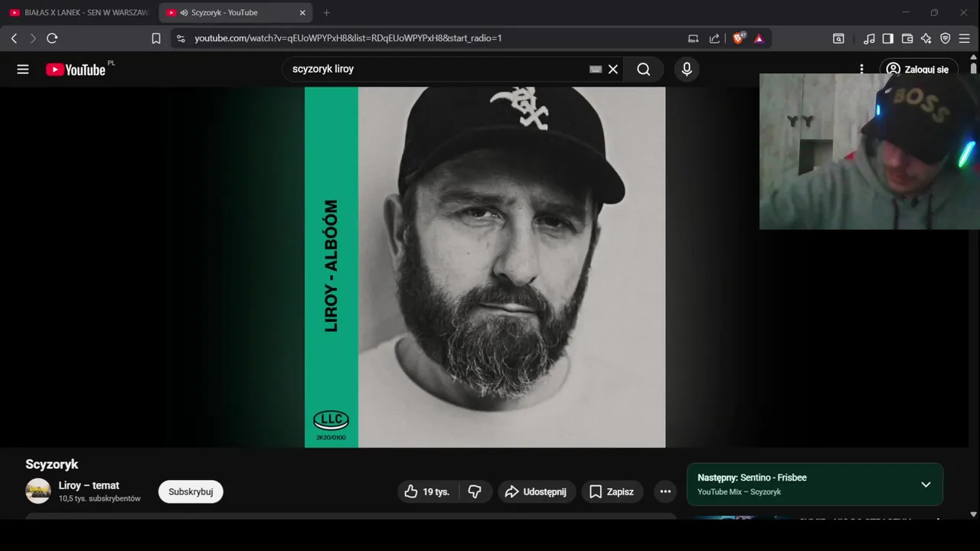980x551 pixels.
Task: Open Leo AI sparkle icon
Action: coord(926,38)
